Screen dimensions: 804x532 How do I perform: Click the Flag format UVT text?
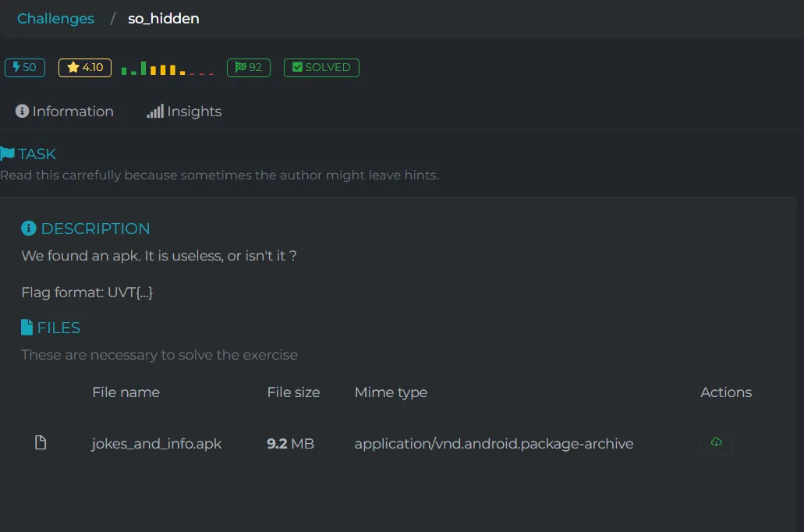87,293
